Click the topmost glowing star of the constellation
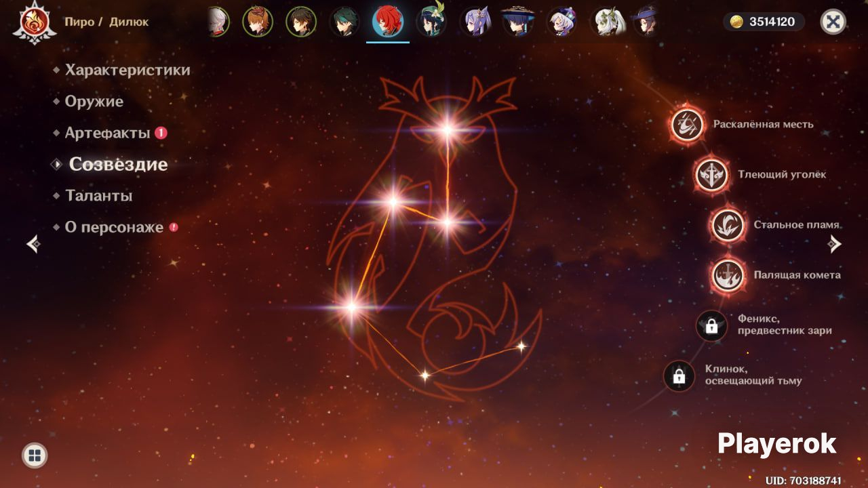868x488 pixels. click(447, 131)
